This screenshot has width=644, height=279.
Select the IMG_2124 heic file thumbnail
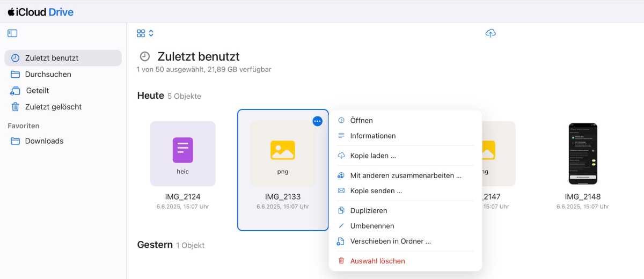[183, 153]
